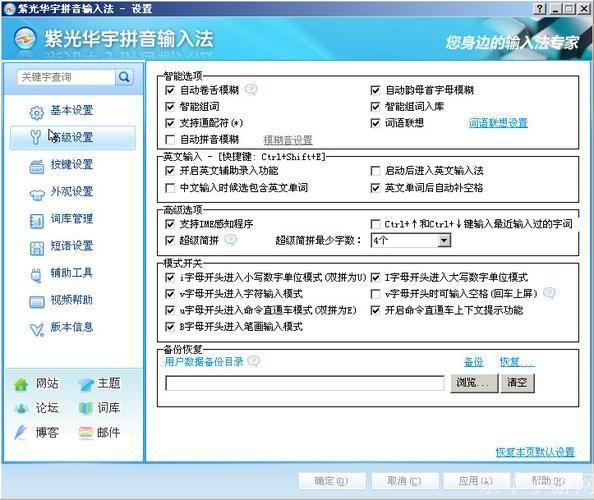Open 辅助工具 page

pyautogui.click(x=72, y=273)
